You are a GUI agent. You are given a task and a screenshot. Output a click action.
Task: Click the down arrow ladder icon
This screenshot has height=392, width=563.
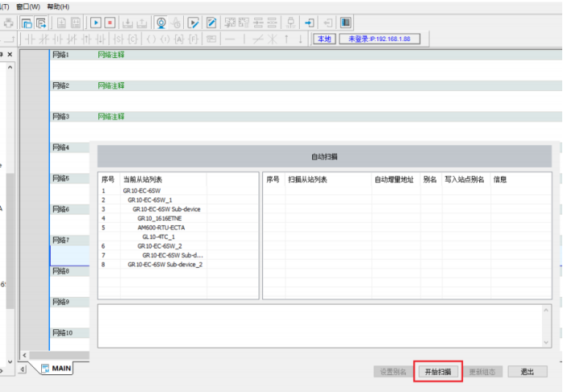click(x=301, y=39)
